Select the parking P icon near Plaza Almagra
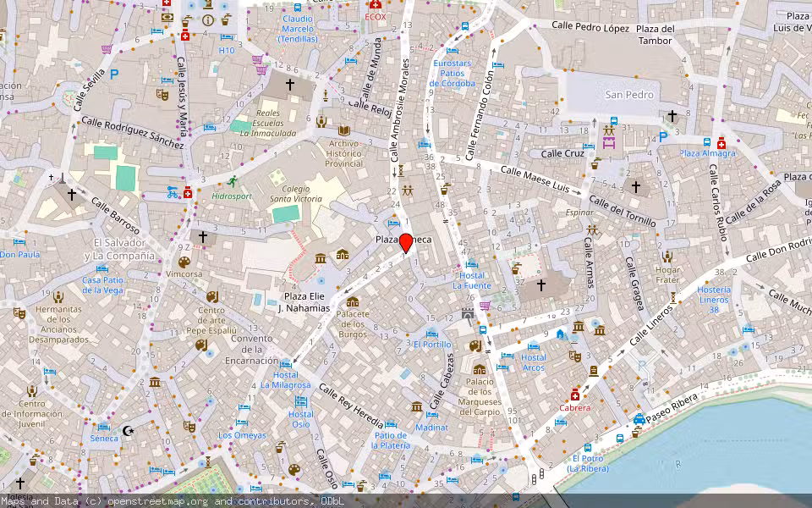Image resolution: width=812 pixels, height=508 pixels. 663,137
